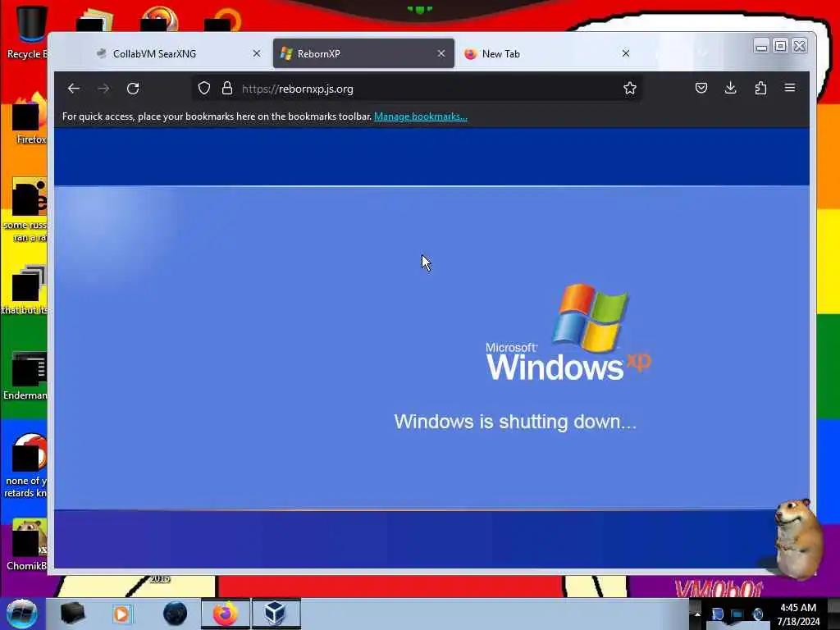This screenshot has width=840, height=630.
Task: Show hidden system tray icons
Action: coord(697,614)
